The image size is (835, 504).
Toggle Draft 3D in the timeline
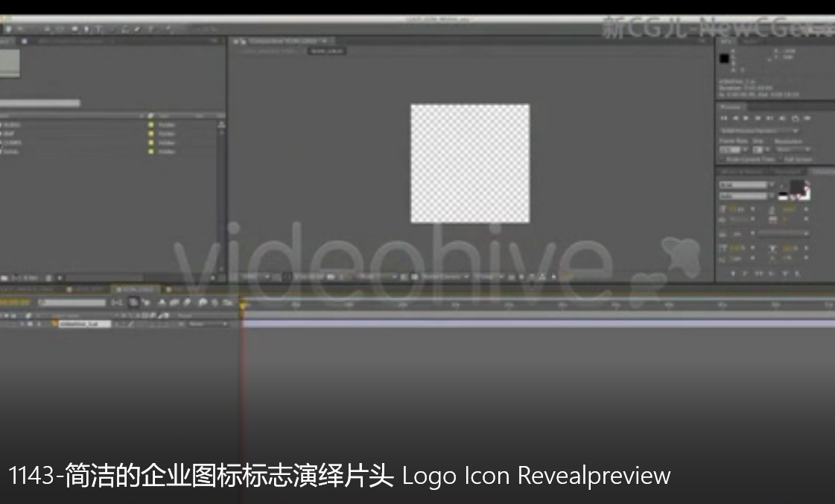click(x=147, y=303)
